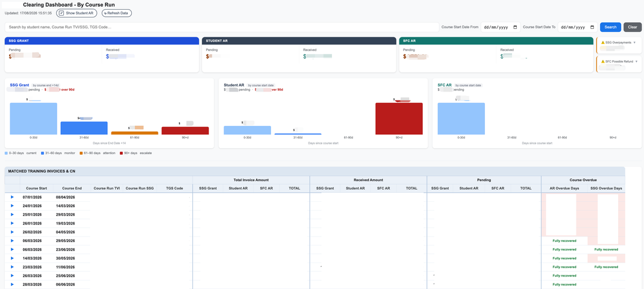This screenshot has width=644, height=289.
Task: Click the 08/04/2026 course end cell
Action: pos(66,197)
